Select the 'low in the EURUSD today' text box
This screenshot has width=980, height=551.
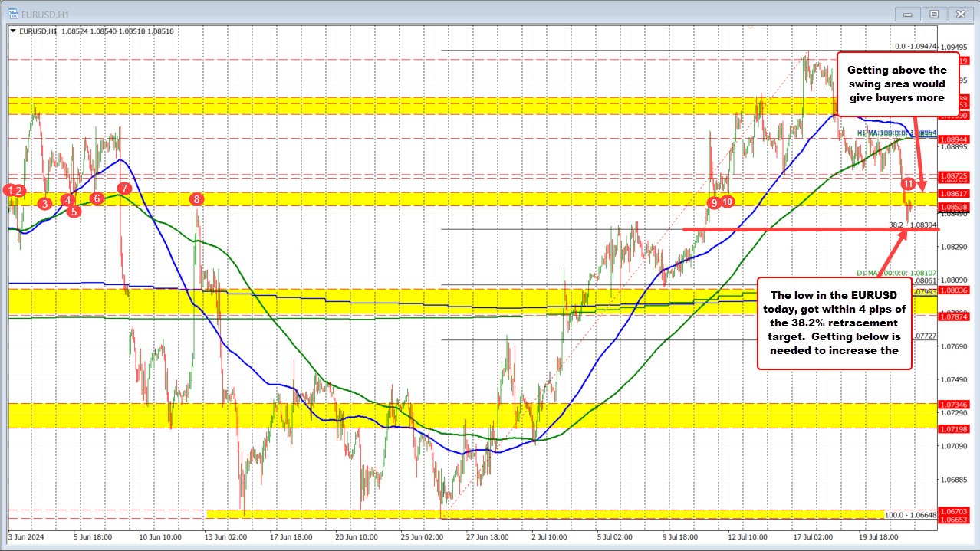click(834, 322)
